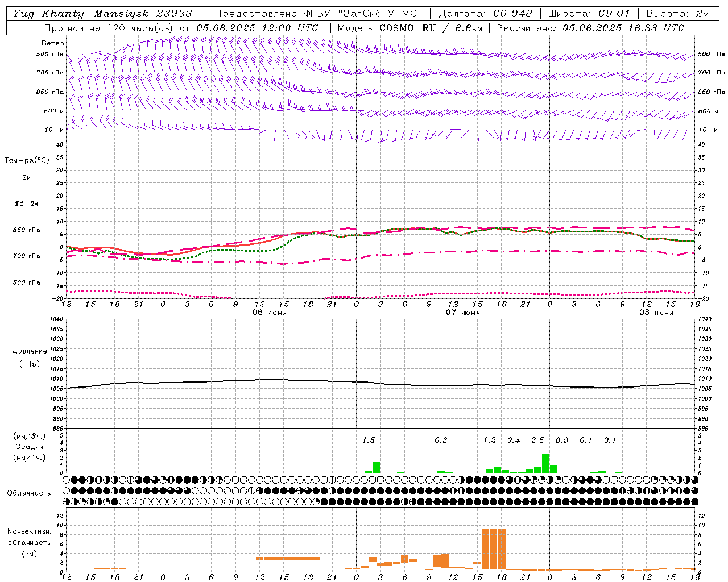Click the Тем-ра(°C) axis title
The height and width of the screenshot is (582, 728).
point(27,161)
